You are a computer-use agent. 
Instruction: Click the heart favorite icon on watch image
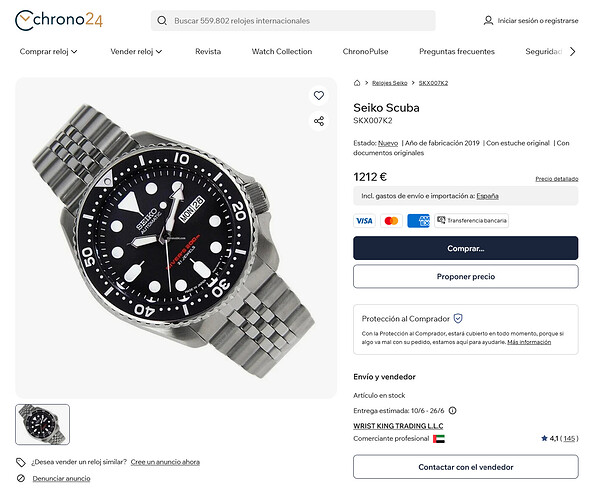click(x=319, y=95)
